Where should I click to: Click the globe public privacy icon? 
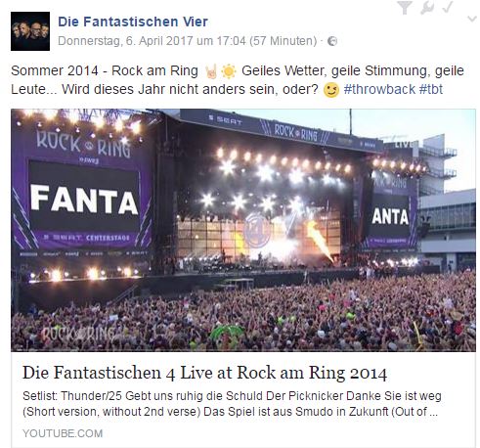[x=332, y=41]
